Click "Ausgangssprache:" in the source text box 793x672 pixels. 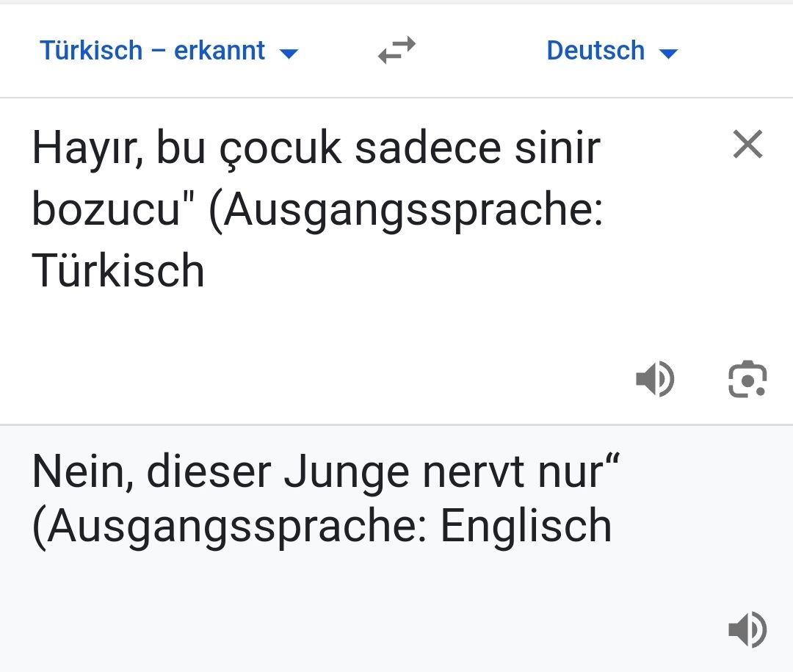tap(413, 212)
